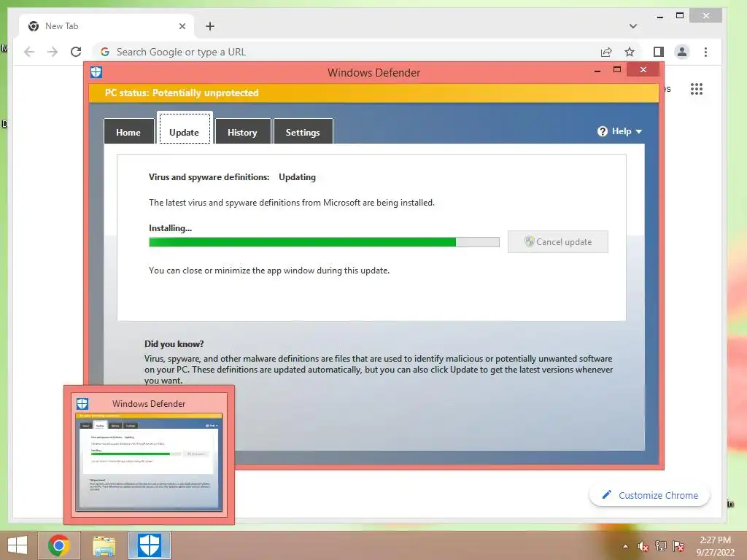Click the Windows Defender taskbar shield icon

coord(149,545)
